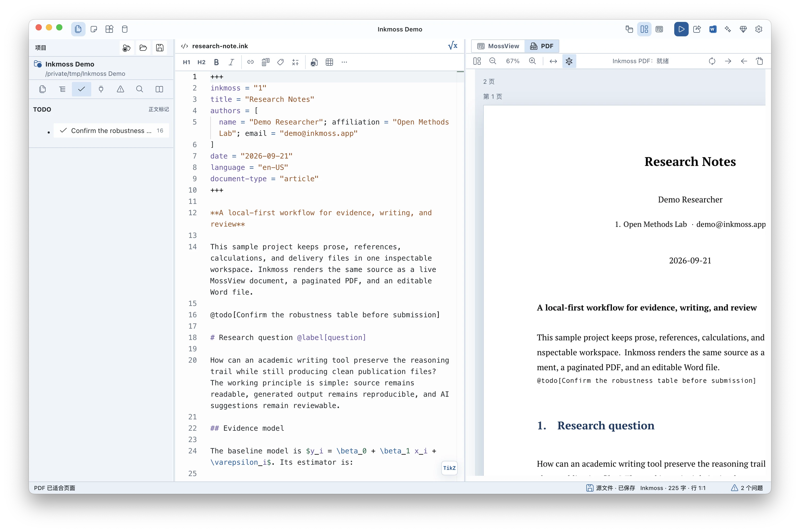
Task: Fit PDF to width arrows icon
Action: 553,61
